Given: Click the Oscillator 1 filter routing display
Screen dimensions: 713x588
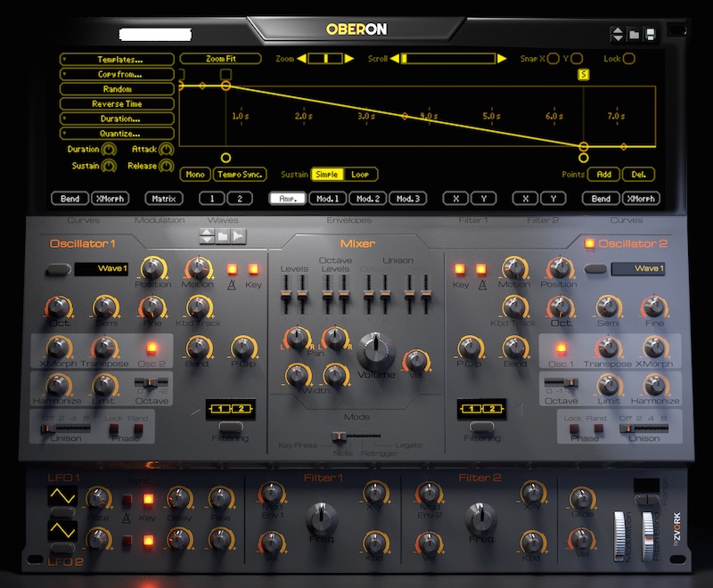Looking at the screenshot, I should (x=231, y=410).
